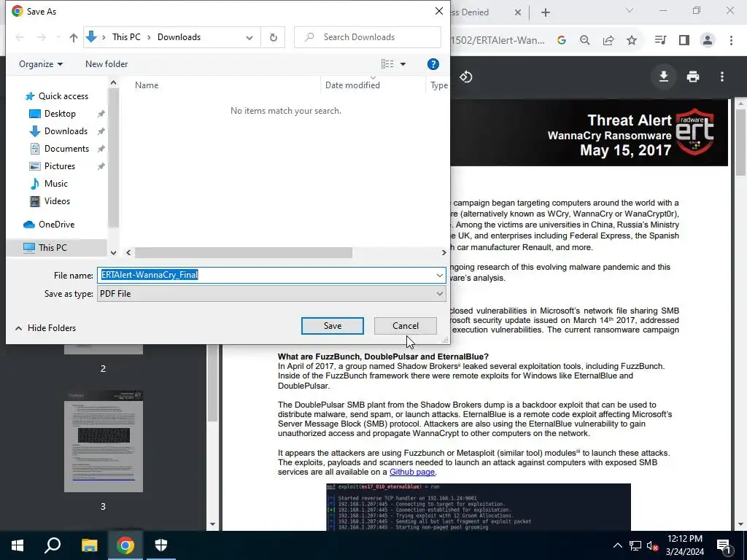Open a new Chrome tab
Screen dimensions: 747x560
546,13
